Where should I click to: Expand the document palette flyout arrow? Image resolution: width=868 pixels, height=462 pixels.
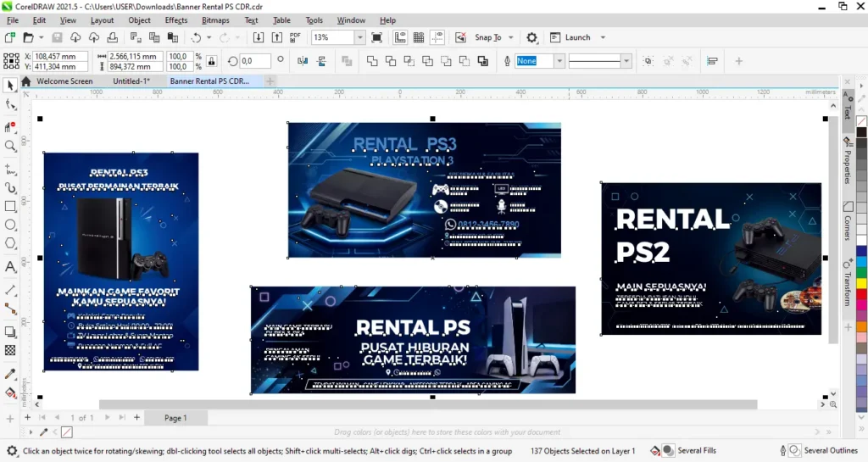[31, 431]
